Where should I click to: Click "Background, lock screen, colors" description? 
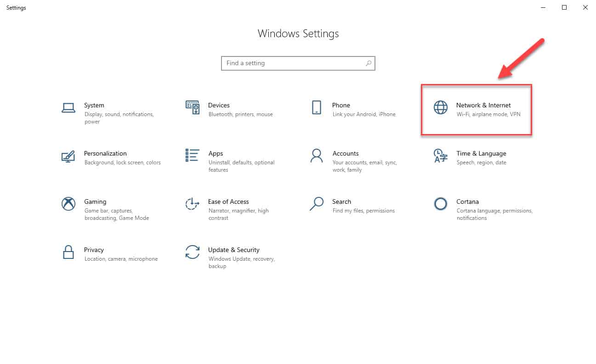[x=123, y=162]
